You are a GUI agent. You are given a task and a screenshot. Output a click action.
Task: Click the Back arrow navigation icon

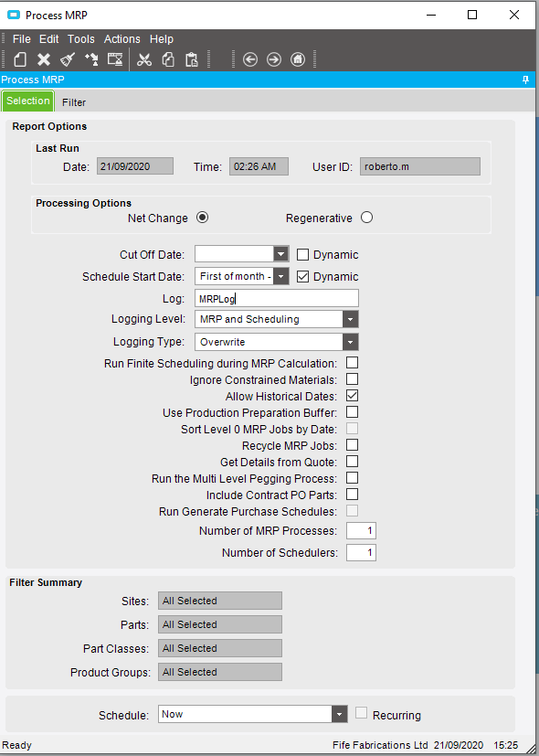point(250,59)
